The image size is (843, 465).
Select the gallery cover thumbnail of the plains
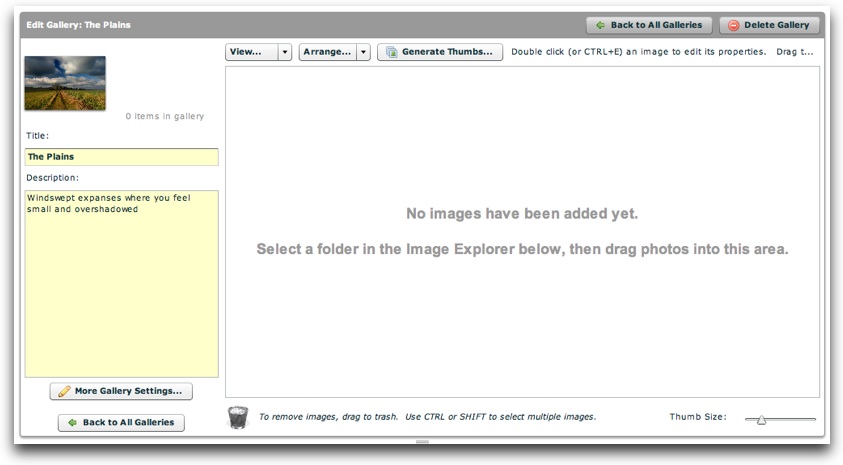point(65,83)
